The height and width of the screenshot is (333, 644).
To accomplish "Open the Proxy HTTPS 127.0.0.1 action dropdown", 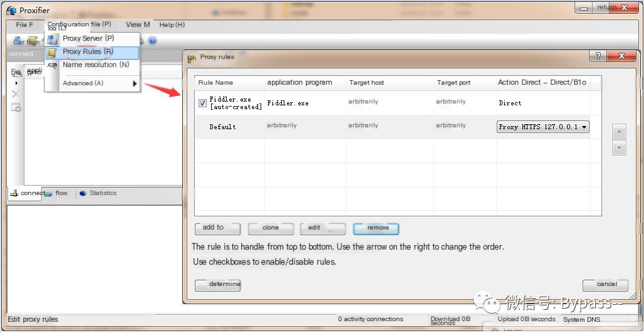I will 543,127.
